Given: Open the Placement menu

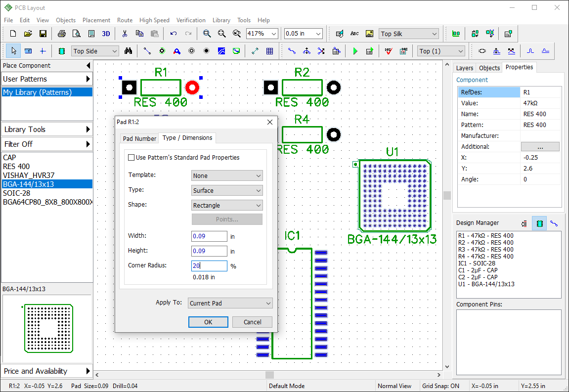Looking at the screenshot, I should click(96, 20).
